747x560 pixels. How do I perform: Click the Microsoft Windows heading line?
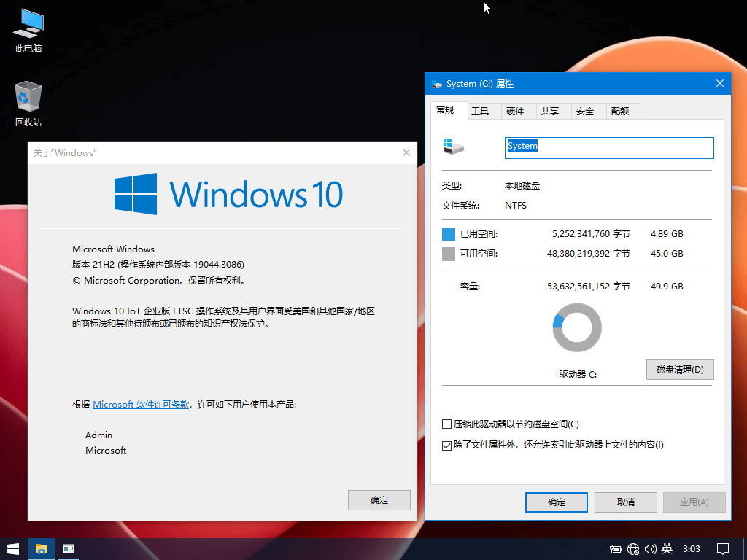coord(113,249)
